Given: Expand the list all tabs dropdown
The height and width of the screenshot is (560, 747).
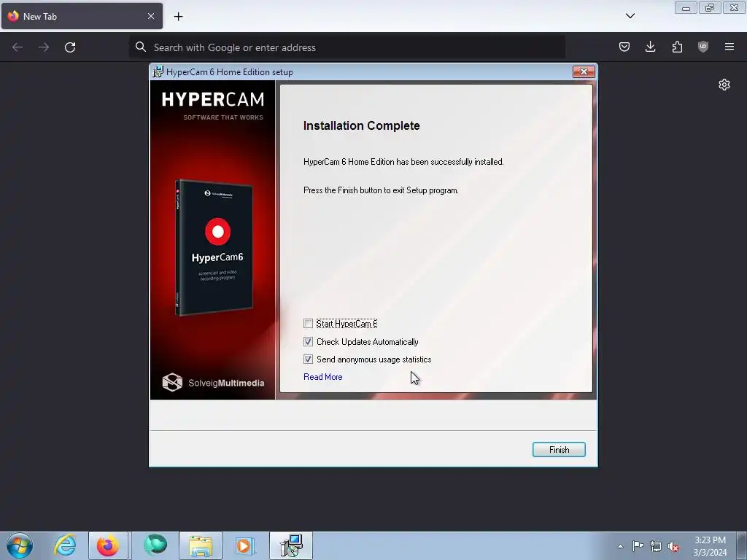Looking at the screenshot, I should coord(630,16).
